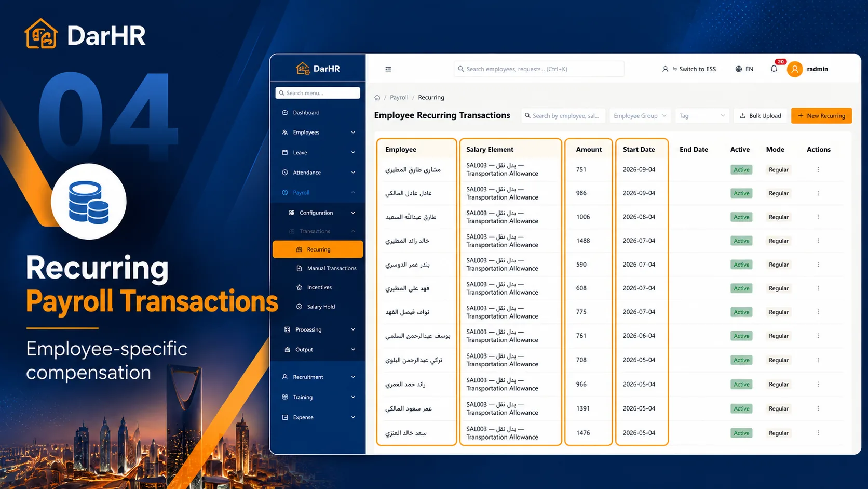The height and width of the screenshot is (489, 868).
Task: Select Recurring in Transactions submenu
Action: click(318, 249)
